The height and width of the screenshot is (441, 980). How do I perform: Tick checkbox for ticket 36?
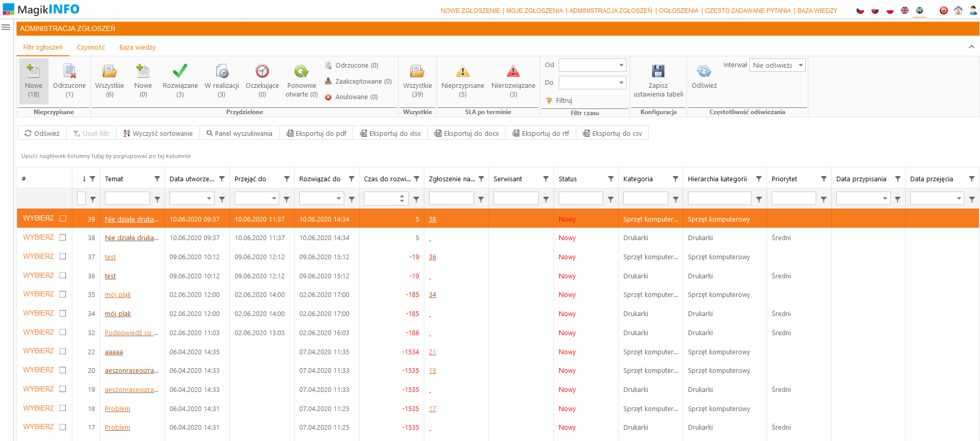click(63, 276)
